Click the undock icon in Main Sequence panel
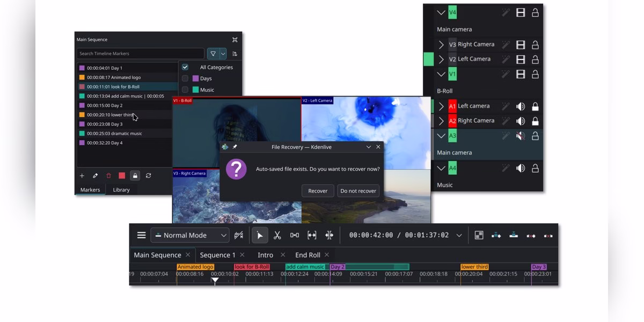 coord(235,39)
